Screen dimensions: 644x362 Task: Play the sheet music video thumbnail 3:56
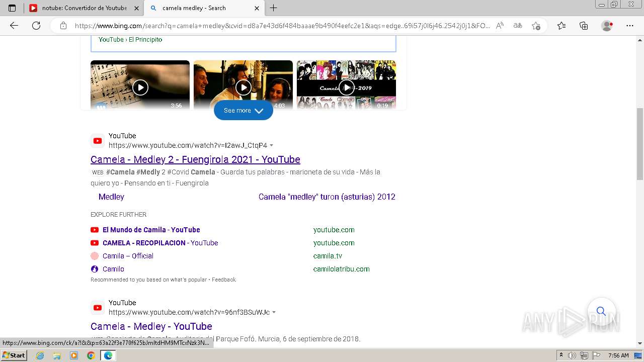click(x=140, y=84)
